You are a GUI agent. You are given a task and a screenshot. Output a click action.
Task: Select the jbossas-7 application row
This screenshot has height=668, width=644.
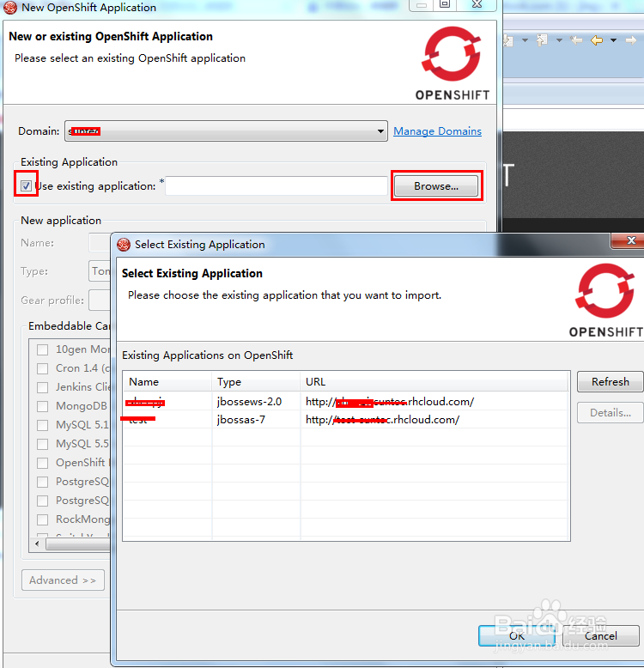[346, 420]
